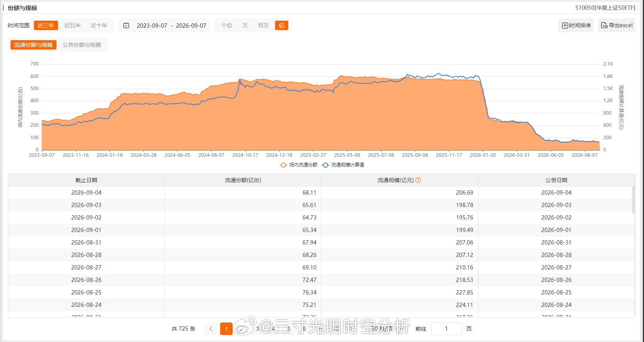Click the table vertical scrollbar

pyautogui.click(x=633, y=200)
